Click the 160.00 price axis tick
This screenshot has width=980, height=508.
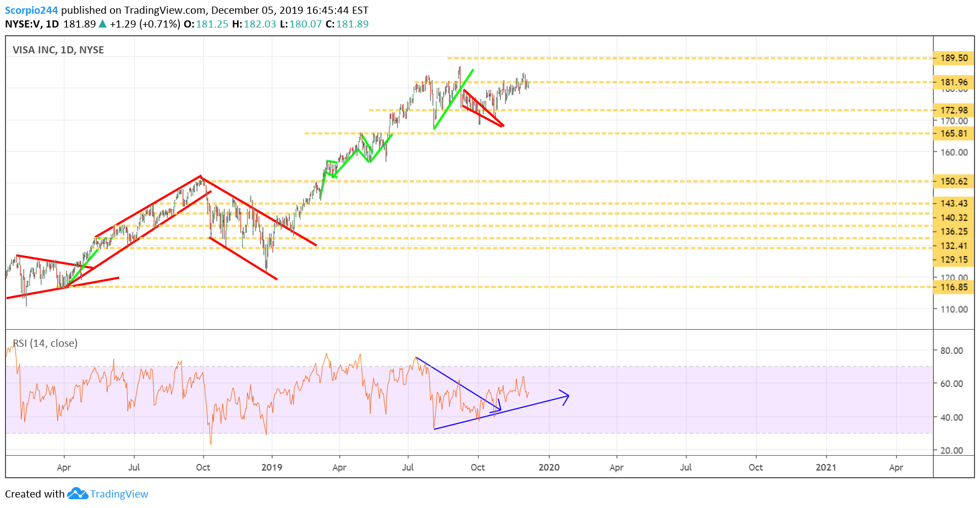pyautogui.click(x=954, y=152)
